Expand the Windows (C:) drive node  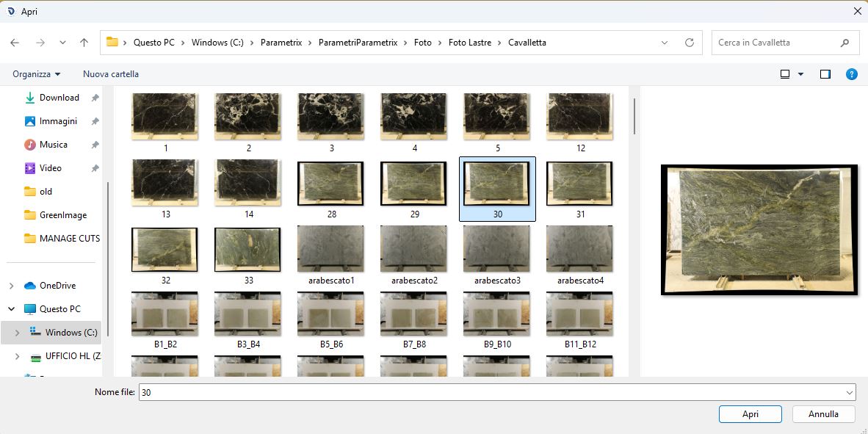pos(17,333)
